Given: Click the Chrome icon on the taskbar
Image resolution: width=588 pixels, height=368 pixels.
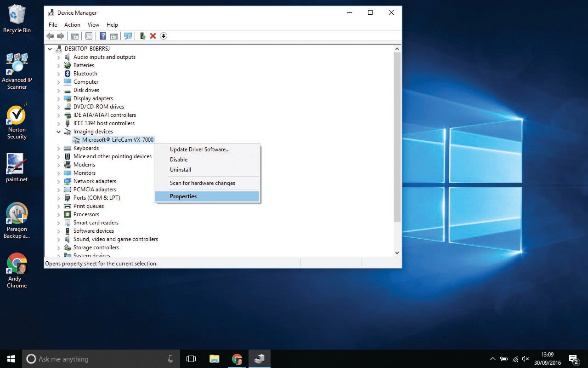Looking at the screenshot, I should pyautogui.click(x=237, y=359).
